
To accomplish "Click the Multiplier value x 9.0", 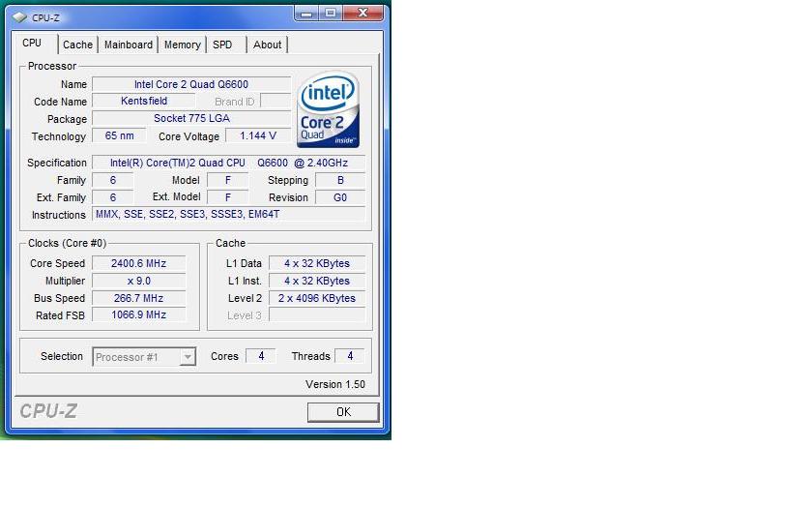I will coord(139,281).
